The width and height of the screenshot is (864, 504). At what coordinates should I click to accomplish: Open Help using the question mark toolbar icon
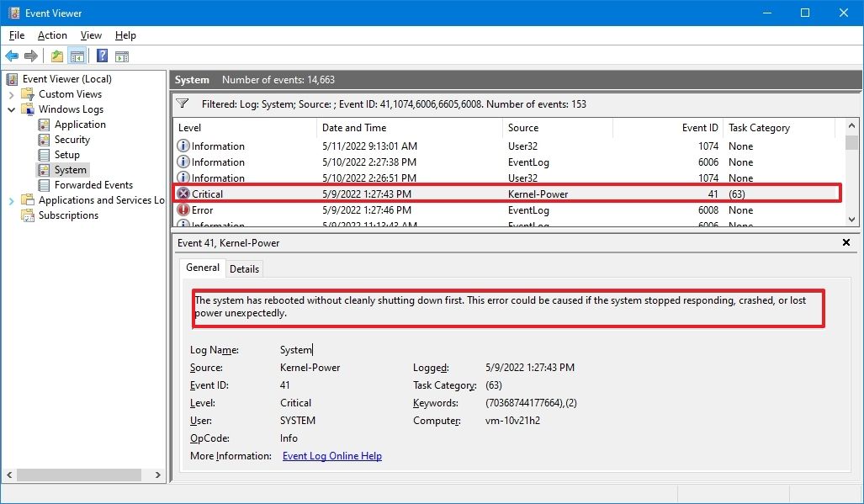pyautogui.click(x=102, y=56)
